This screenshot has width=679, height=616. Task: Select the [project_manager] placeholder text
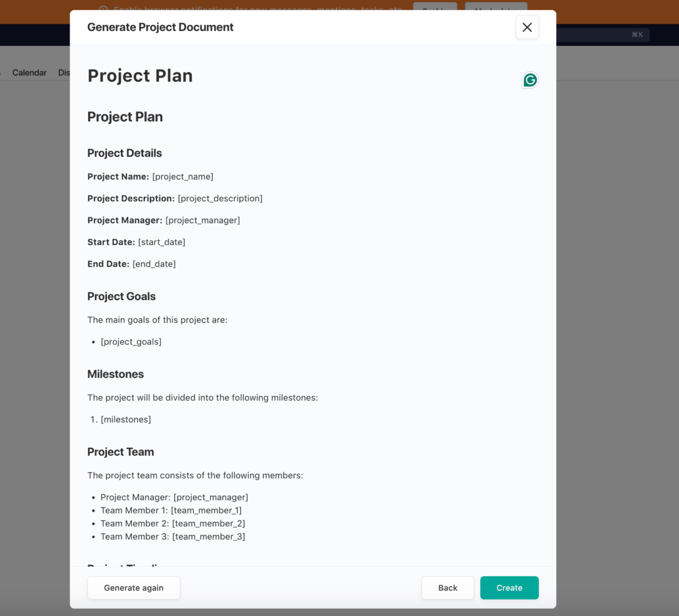[202, 220]
